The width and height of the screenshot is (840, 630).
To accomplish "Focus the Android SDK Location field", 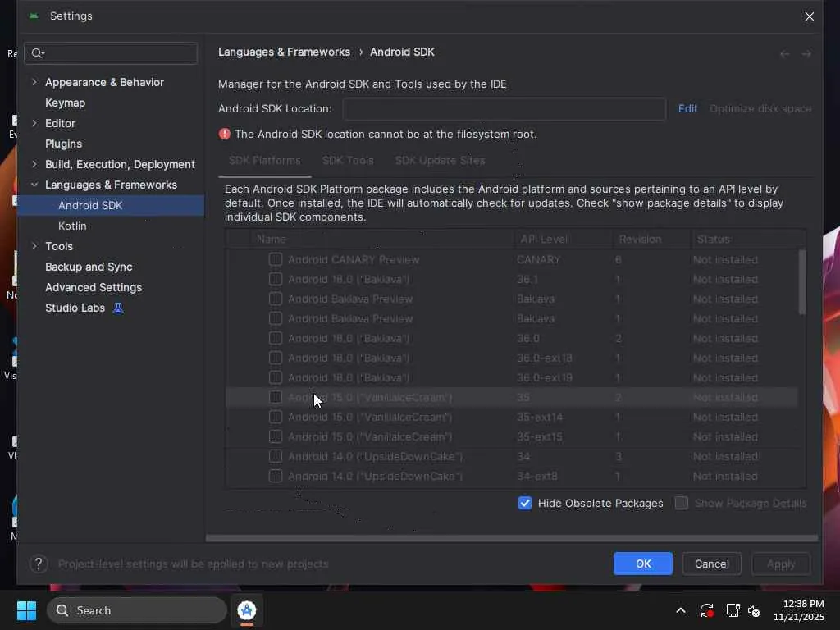I will point(504,109).
